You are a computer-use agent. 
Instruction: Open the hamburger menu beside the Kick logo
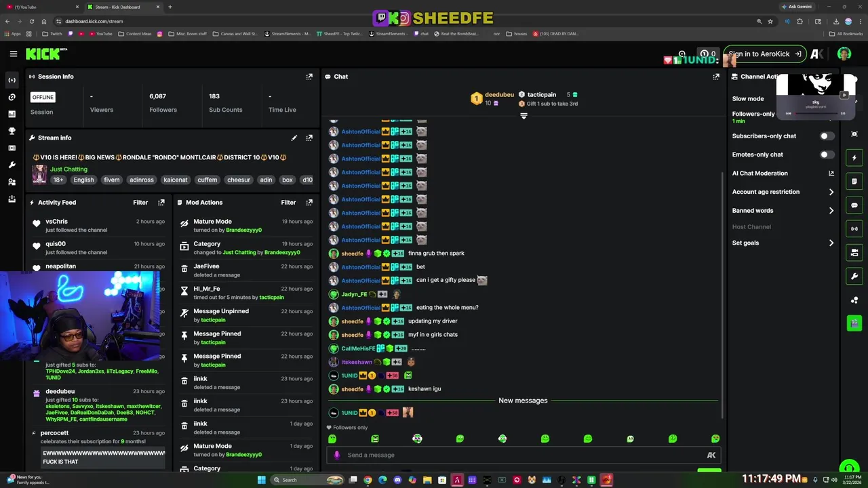coord(13,54)
